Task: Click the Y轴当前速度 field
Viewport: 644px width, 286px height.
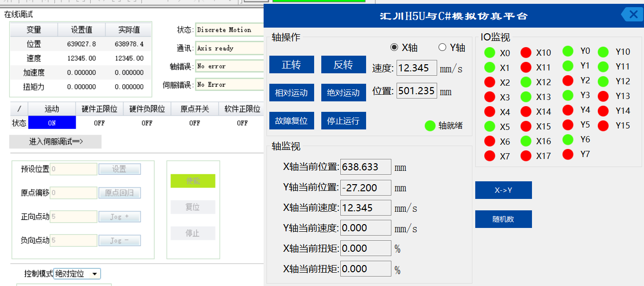Action: pyautogui.click(x=366, y=228)
